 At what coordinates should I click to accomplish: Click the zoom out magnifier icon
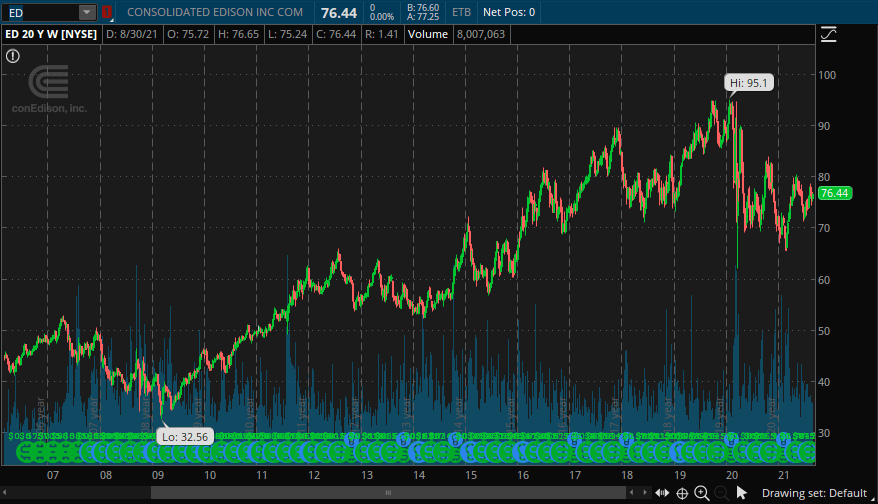tap(721, 493)
